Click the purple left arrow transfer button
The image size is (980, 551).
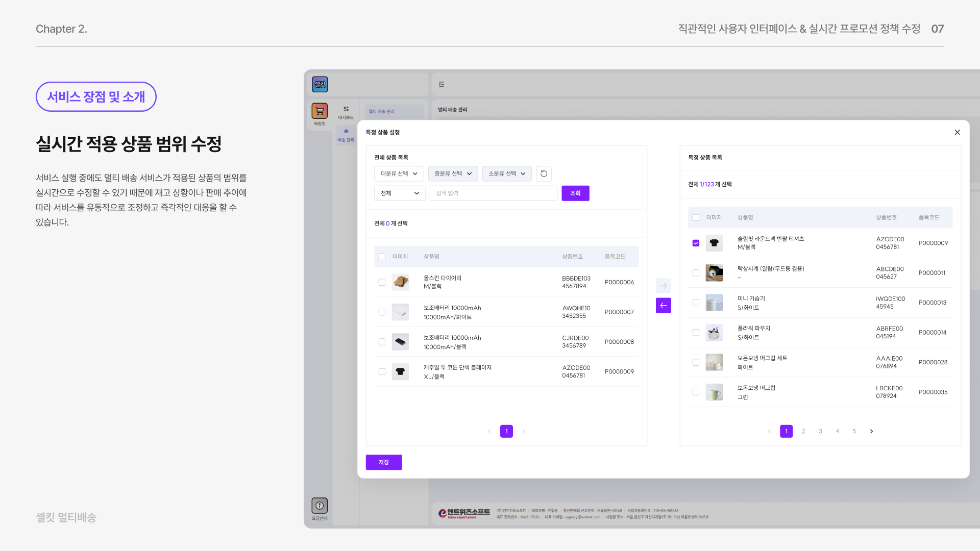(x=663, y=306)
